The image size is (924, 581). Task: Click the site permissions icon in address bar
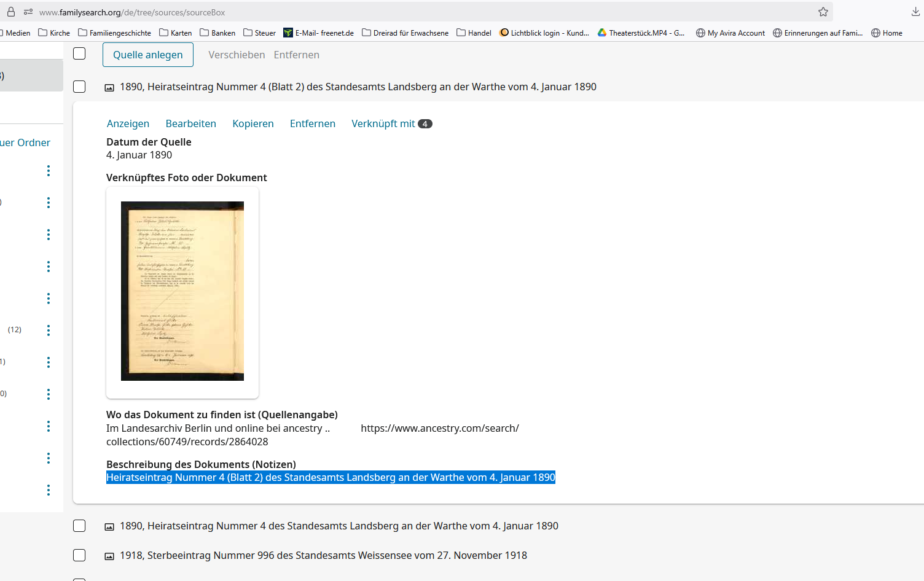click(x=28, y=12)
